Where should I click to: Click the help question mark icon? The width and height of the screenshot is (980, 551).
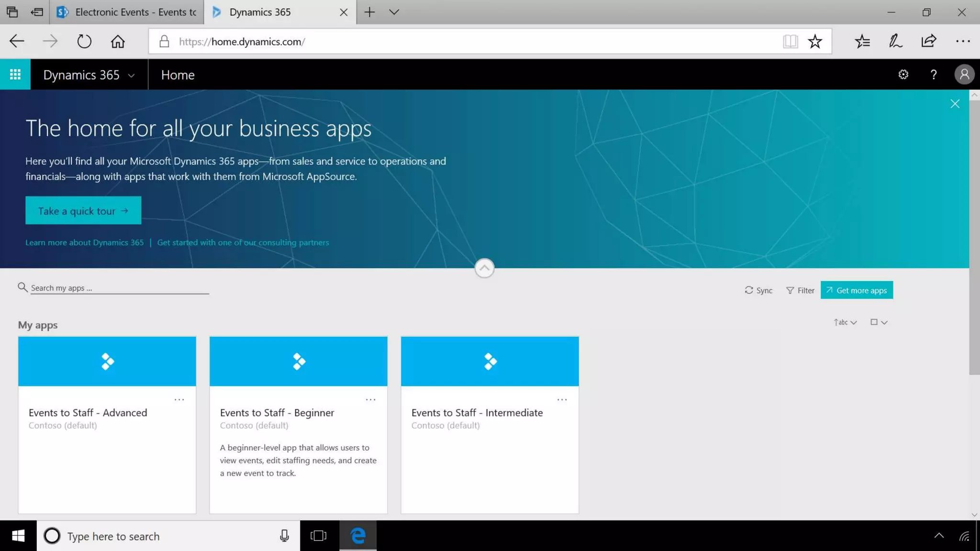tap(933, 75)
